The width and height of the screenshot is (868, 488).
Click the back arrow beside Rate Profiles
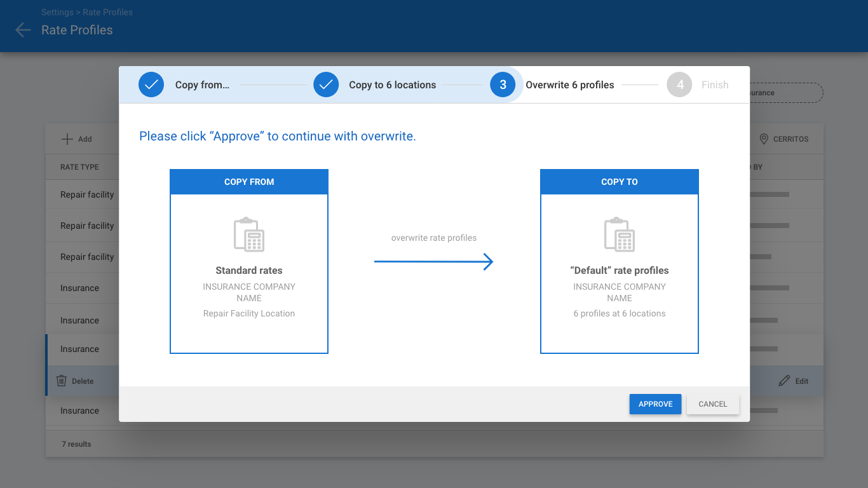[23, 30]
